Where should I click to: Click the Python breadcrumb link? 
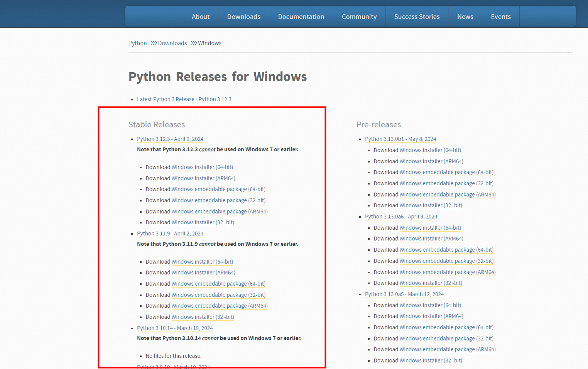click(137, 43)
